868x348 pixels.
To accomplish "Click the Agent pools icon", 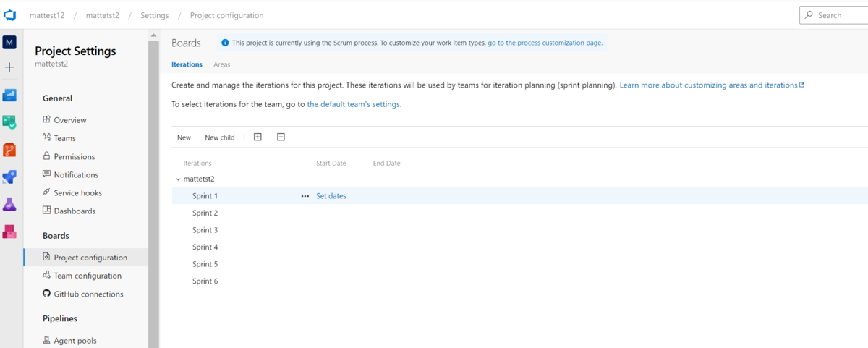I will click(47, 340).
